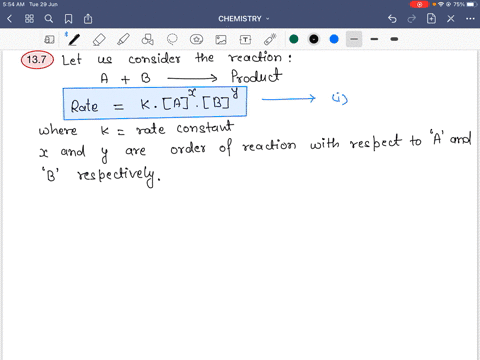Tap the boxed Rate equation on the page
Viewport: 480px width, 360px height.
point(155,103)
